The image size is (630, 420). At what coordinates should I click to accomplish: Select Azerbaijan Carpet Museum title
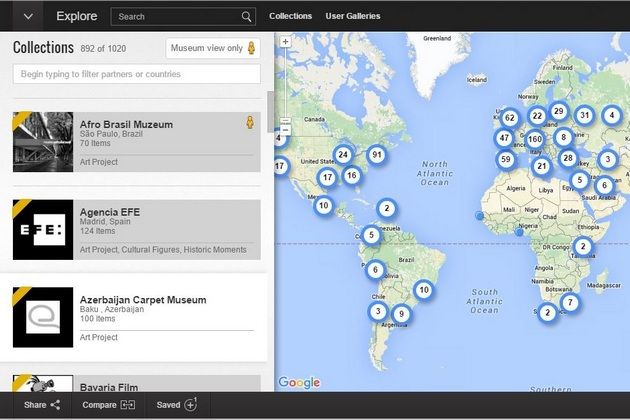tap(143, 300)
